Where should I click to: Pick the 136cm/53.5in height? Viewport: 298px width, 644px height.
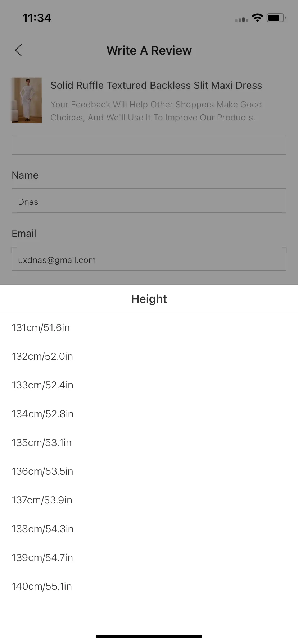coord(149,471)
